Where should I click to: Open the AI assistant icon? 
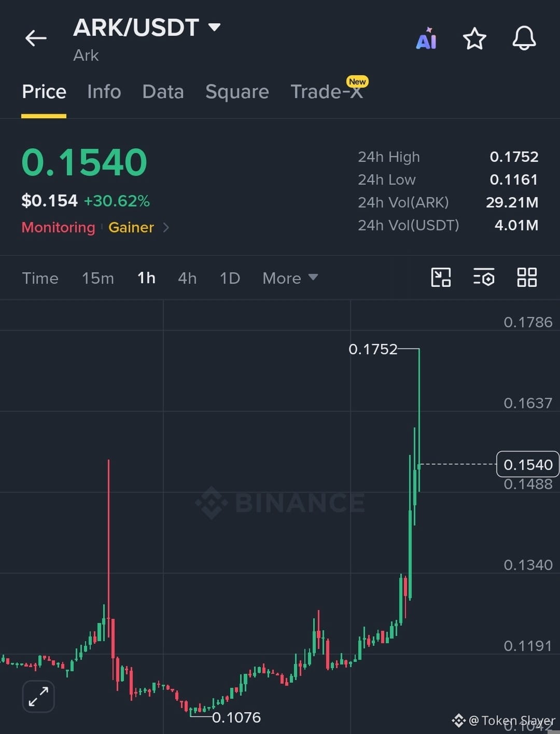pos(426,38)
